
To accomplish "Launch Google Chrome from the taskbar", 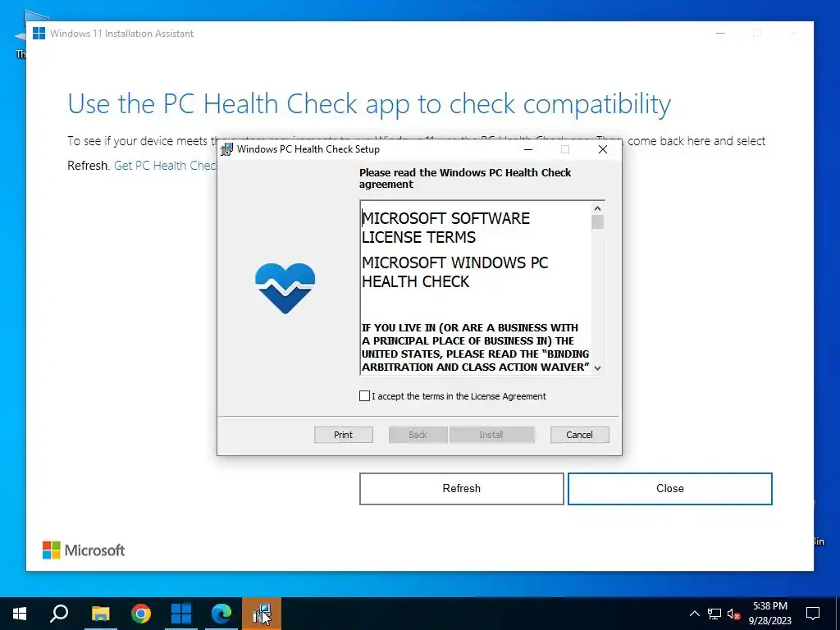I will click(x=141, y=614).
